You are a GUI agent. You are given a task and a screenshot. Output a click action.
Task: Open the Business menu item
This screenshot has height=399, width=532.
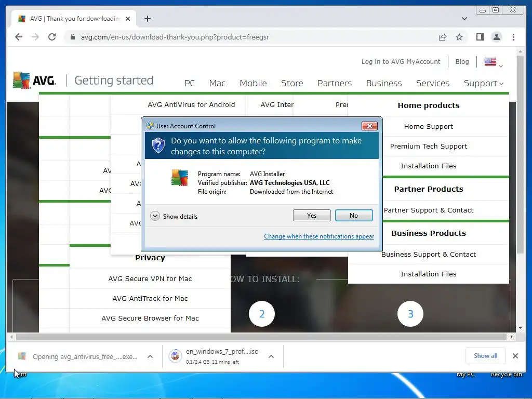click(x=384, y=83)
